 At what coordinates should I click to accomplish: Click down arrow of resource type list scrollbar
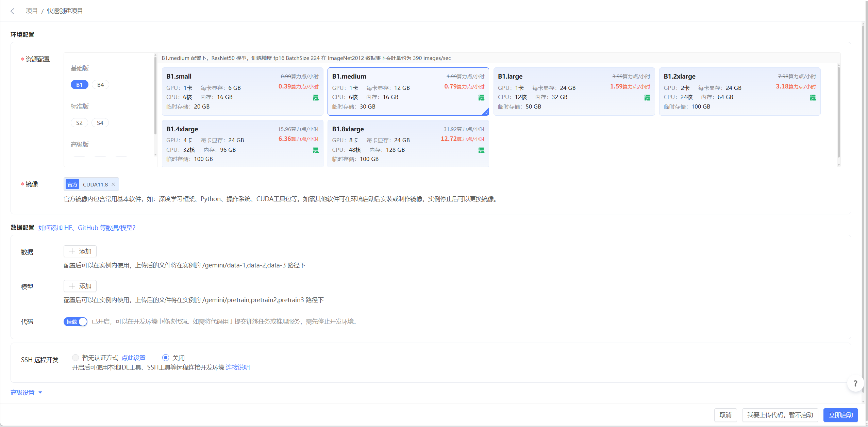[x=155, y=155]
